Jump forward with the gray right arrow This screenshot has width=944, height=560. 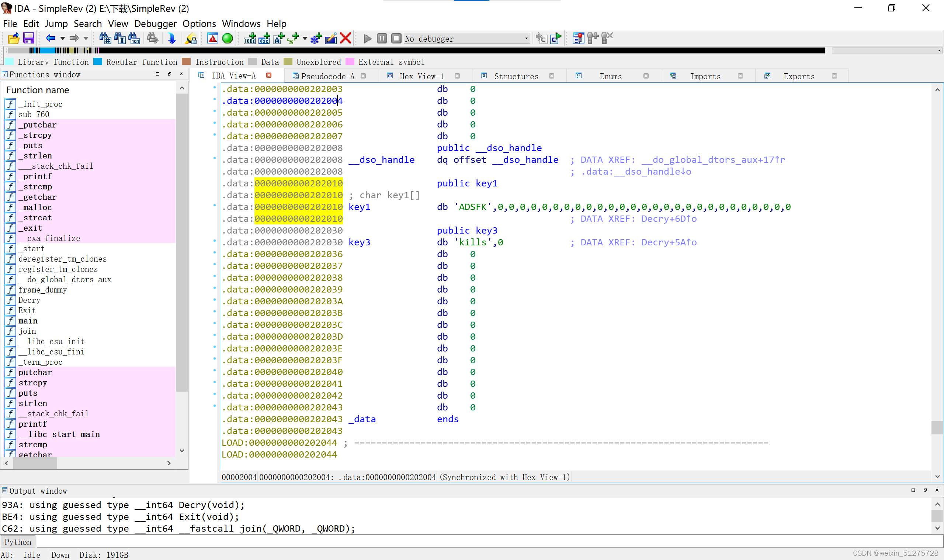74,38
